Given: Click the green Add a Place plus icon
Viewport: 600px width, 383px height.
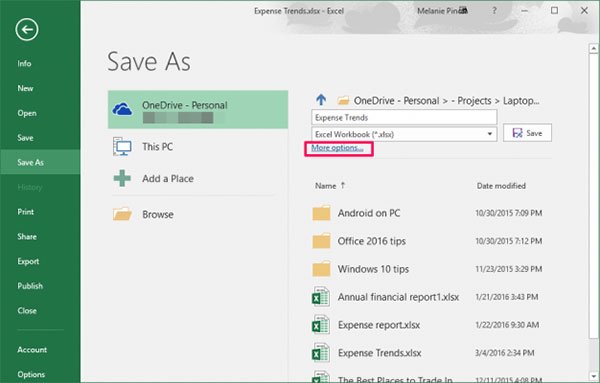Looking at the screenshot, I should pyautogui.click(x=122, y=178).
